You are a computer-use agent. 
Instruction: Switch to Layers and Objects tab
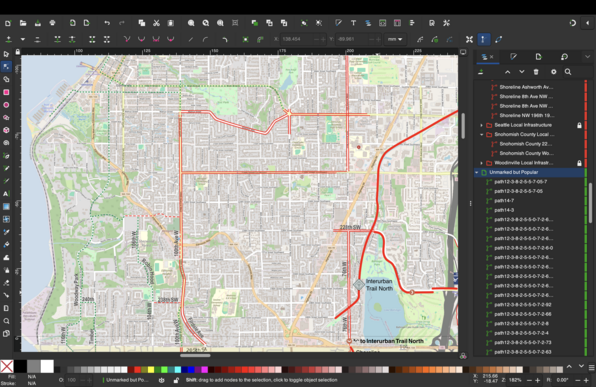coord(484,57)
